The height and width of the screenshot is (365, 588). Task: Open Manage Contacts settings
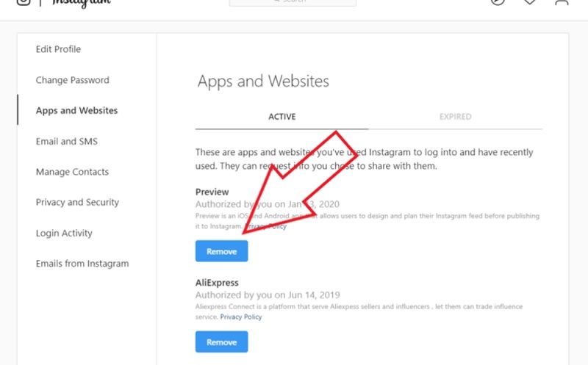[72, 172]
